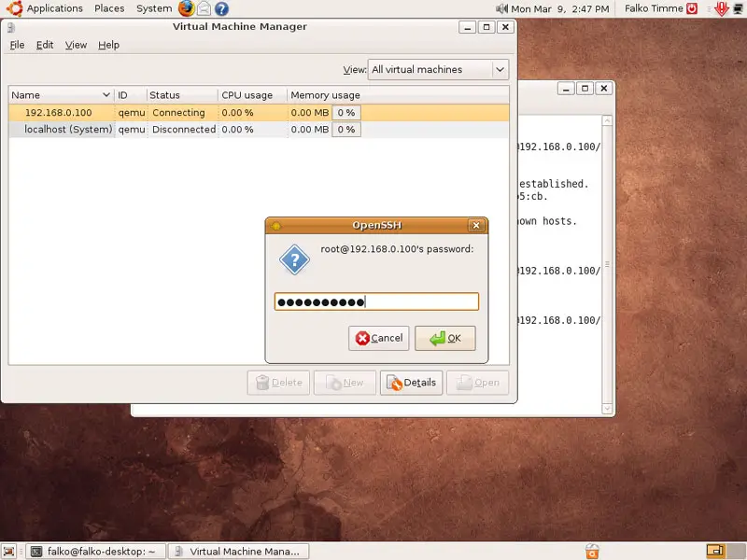Image resolution: width=747 pixels, height=560 pixels.
Task: Click the Ubuntu logo on the Applications menu
Action: point(14,8)
